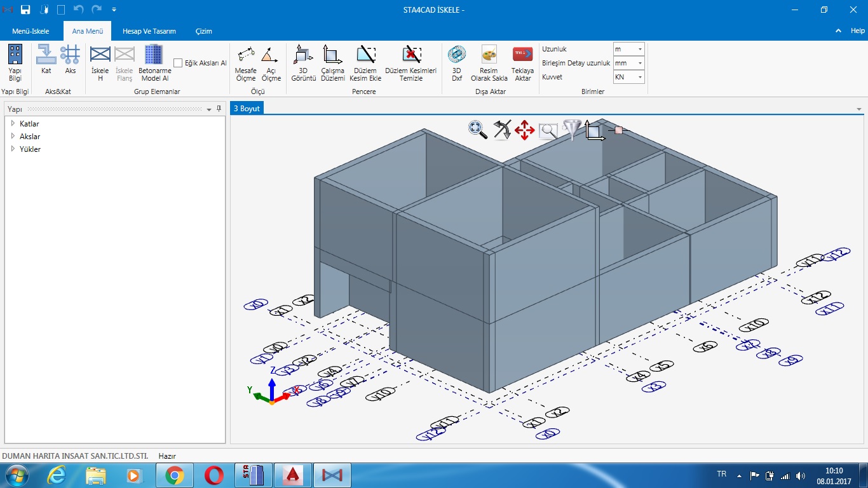Open the 3D Görüntü view
This screenshot has height=488, width=868.
pyautogui.click(x=303, y=62)
